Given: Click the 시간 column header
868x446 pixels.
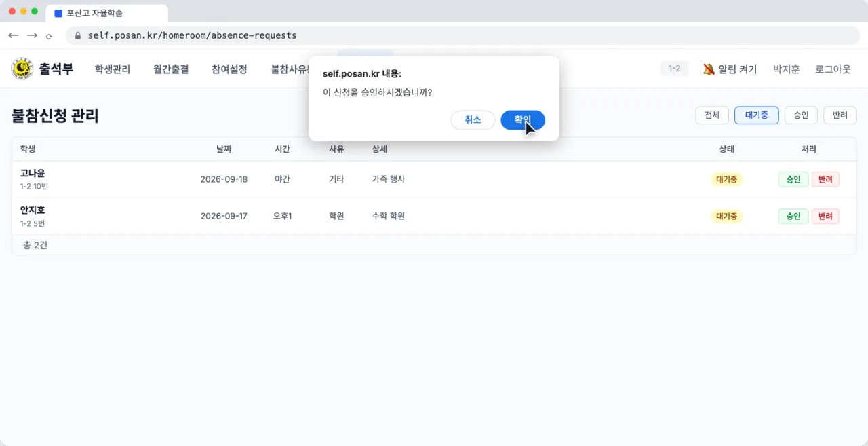Looking at the screenshot, I should pyautogui.click(x=282, y=149).
